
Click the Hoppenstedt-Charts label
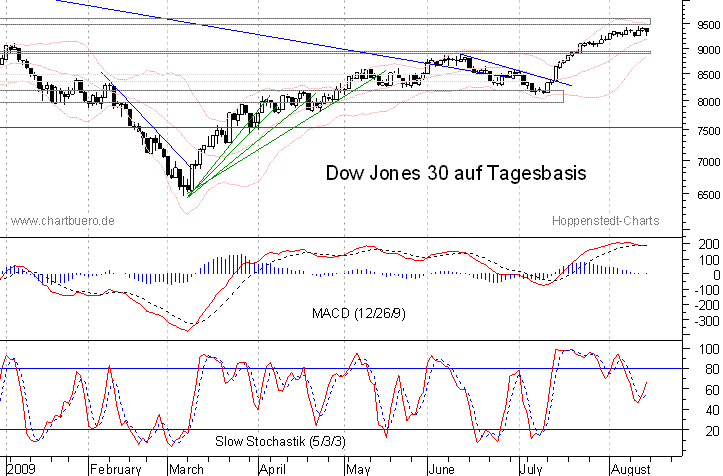click(x=605, y=221)
